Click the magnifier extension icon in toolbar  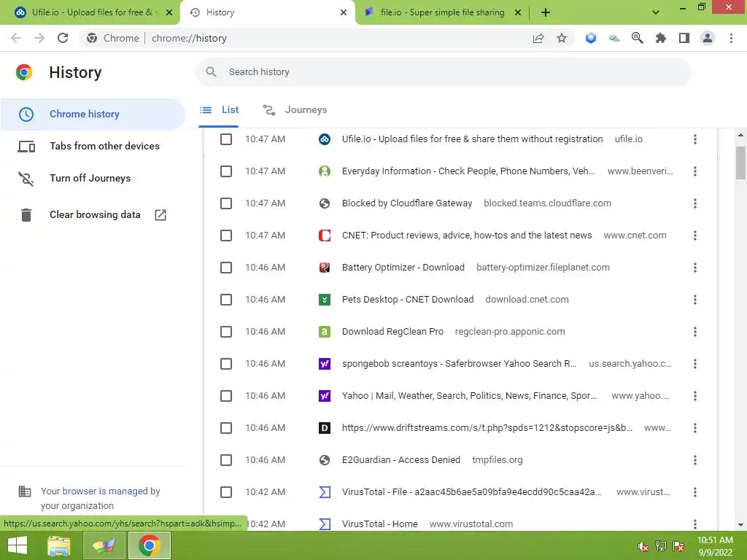coord(638,38)
